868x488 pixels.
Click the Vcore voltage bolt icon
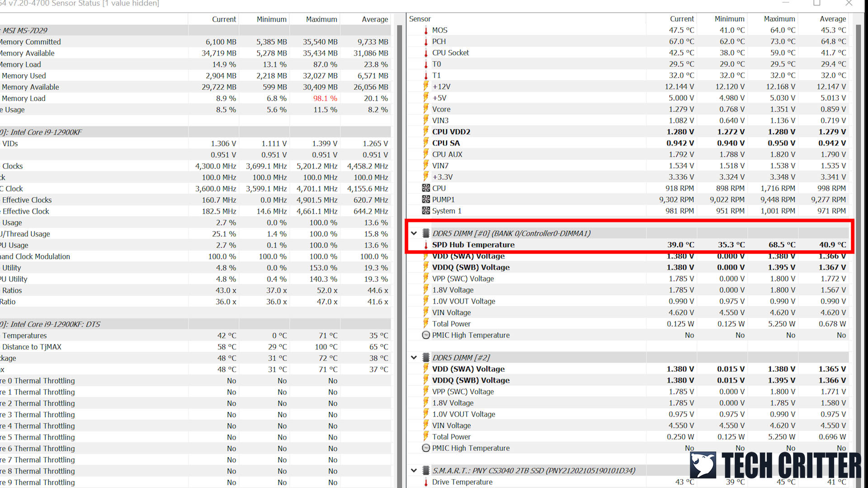click(426, 109)
